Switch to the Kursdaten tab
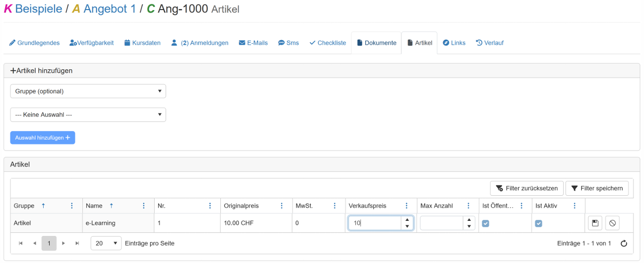This screenshot has height=263, width=644. (x=143, y=43)
